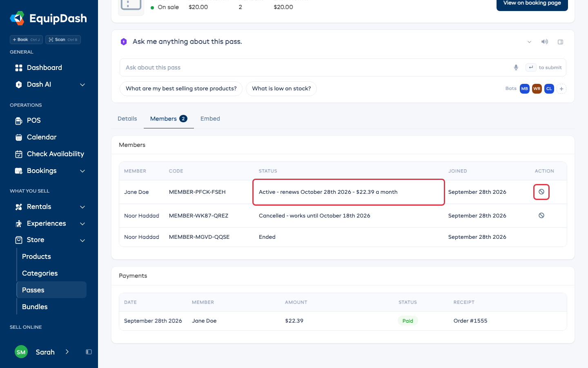Select the Members tab
Viewport: 588px width, 368px height.
(169, 119)
